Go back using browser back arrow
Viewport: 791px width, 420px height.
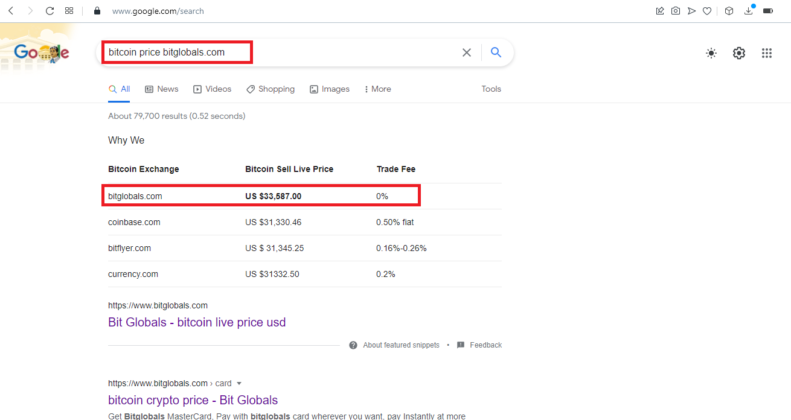coord(11,11)
